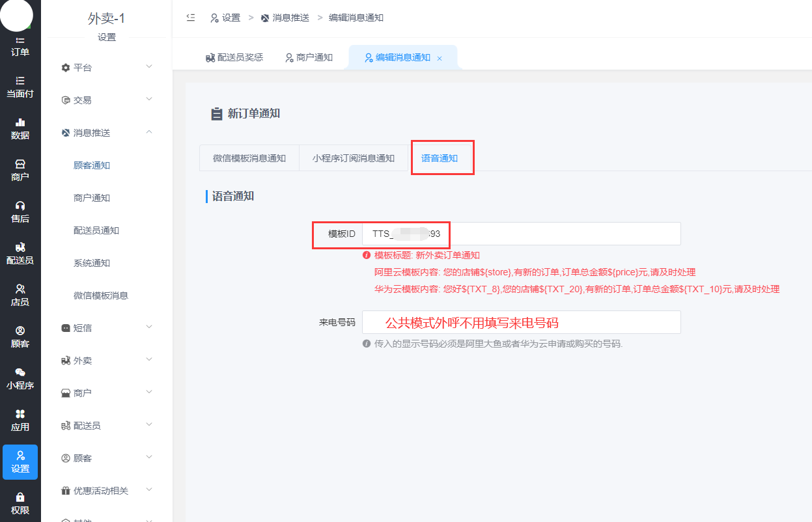812x522 pixels.
Task: Expand the 配送员 settings menu
Action: tap(107, 426)
